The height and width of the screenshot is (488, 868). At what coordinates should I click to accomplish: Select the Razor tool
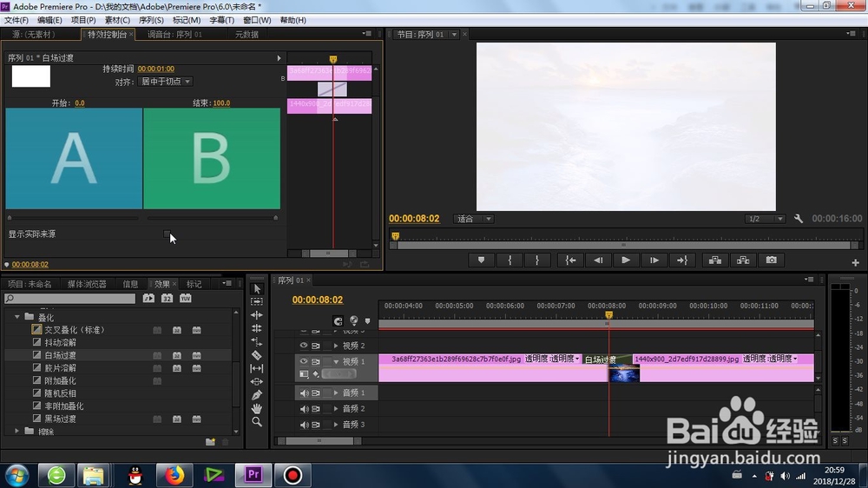(257, 355)
